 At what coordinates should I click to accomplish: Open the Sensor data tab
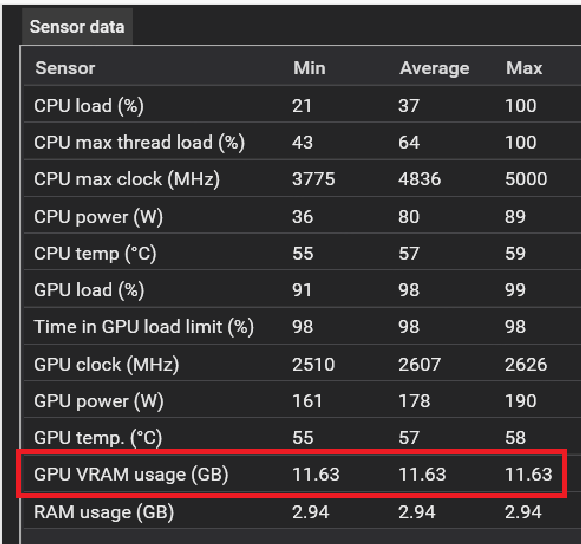coord(77,27)
